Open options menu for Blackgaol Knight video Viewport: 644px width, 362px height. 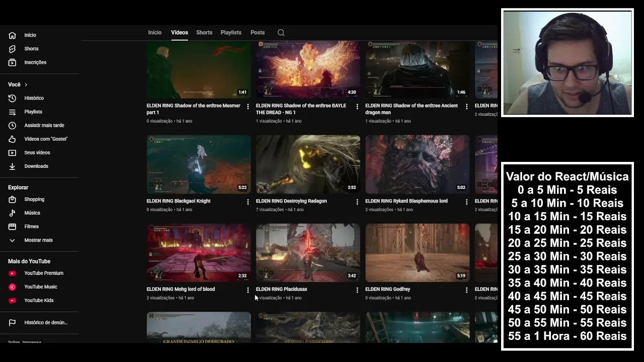click(x=248, y=202)
